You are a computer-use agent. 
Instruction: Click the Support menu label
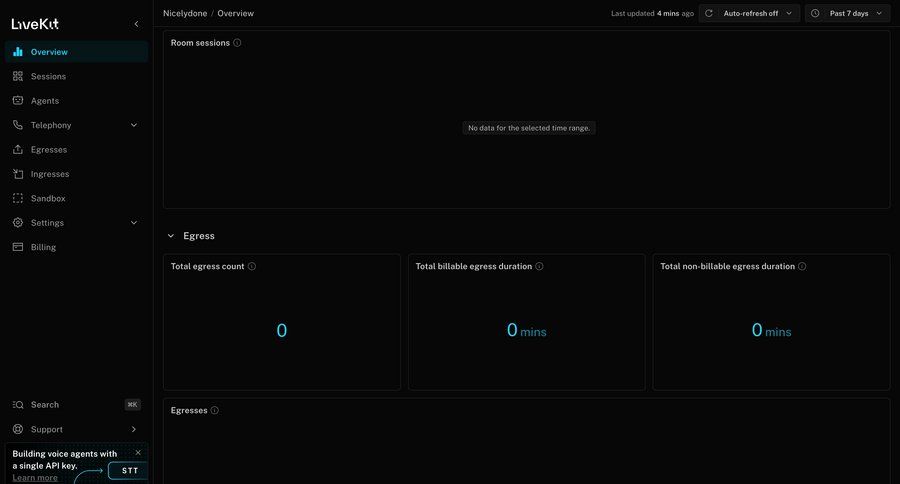46,429
